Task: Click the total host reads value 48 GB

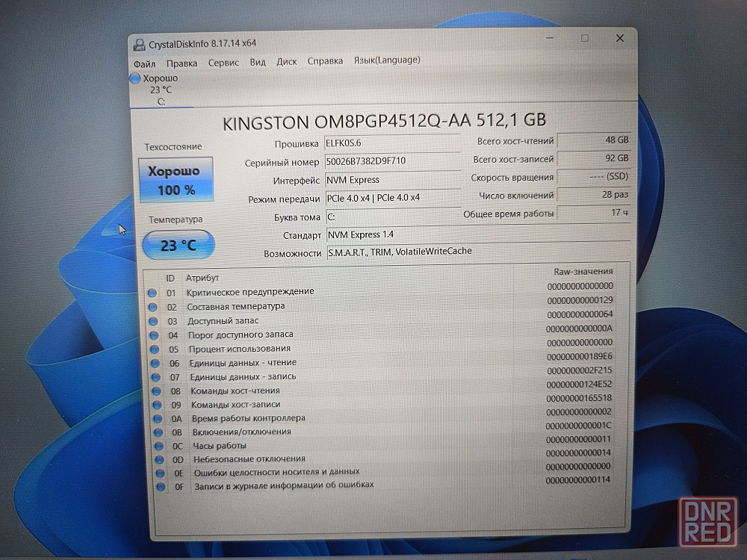Action: (x=594, y=140)
